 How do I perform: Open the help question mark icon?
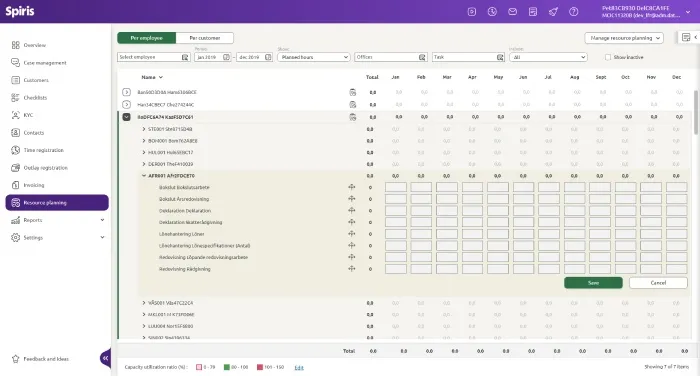[574, 12]
